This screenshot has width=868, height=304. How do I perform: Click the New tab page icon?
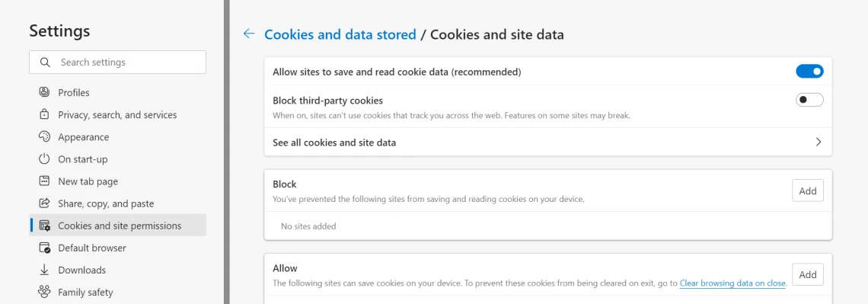[x=44, y=181]
